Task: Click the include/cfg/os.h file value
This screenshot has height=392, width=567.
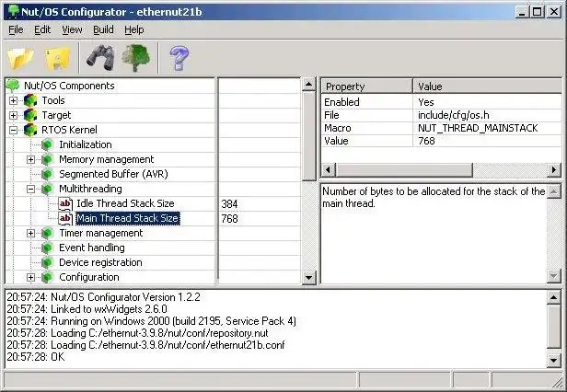Action: coord(454,115)
